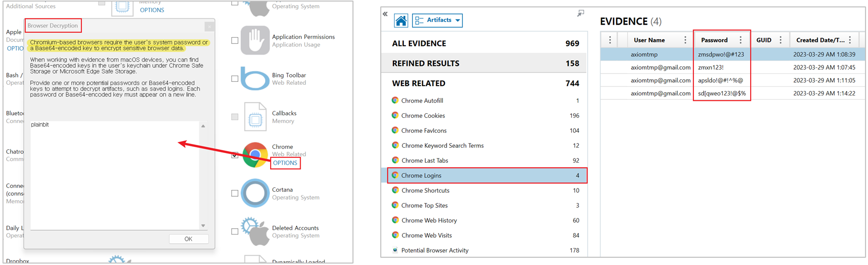Click Chrome Autofill row icon
868x265 pixels.
coord(395,100)
